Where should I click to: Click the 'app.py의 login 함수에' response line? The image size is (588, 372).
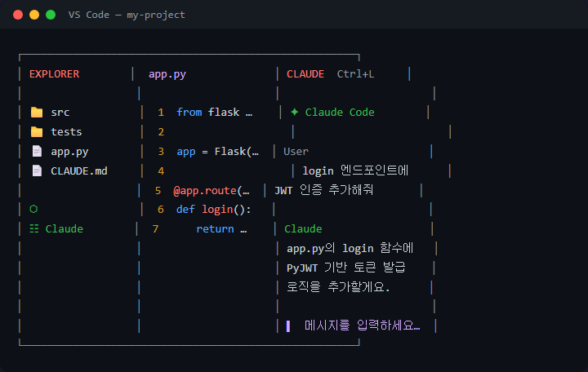tap(350, 248)
